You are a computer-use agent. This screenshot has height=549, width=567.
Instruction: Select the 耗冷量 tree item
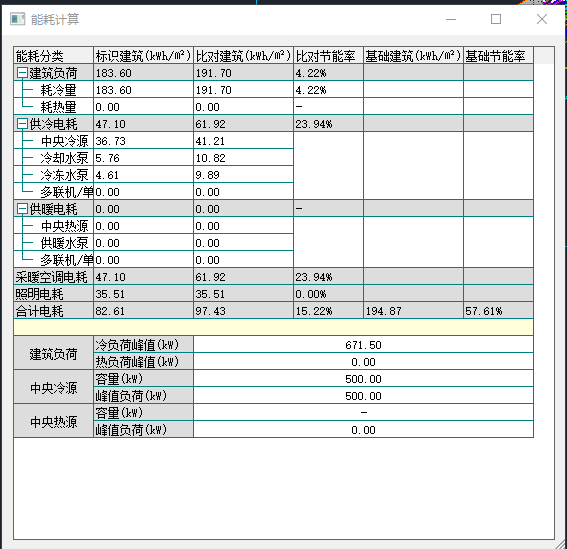pos(58,90)
